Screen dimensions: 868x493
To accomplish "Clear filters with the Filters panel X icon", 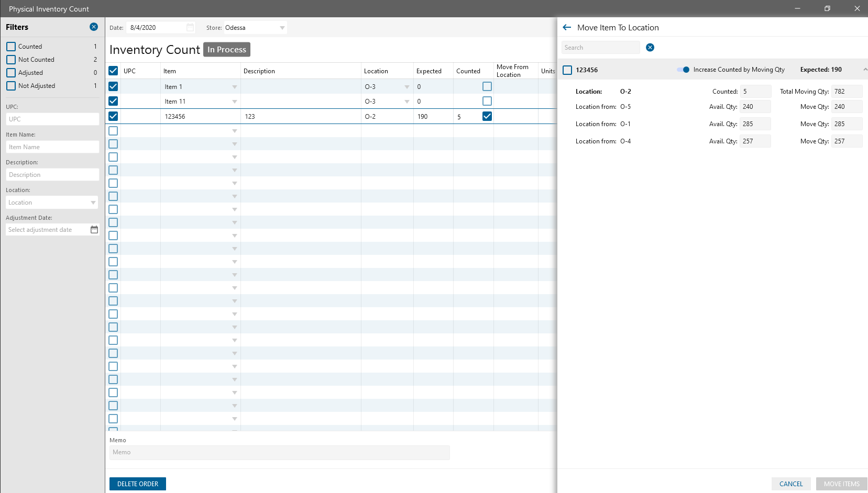I will coord(94,27).
